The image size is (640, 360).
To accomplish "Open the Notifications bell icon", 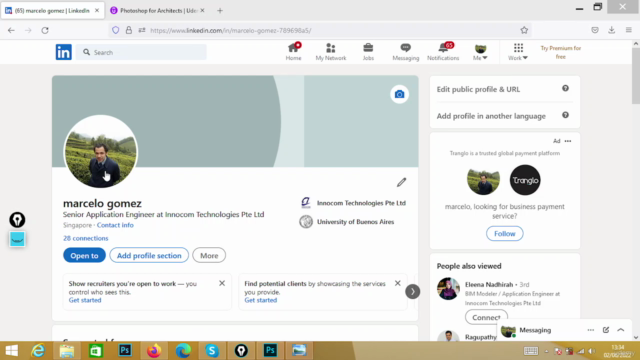I will pos(443,52).
